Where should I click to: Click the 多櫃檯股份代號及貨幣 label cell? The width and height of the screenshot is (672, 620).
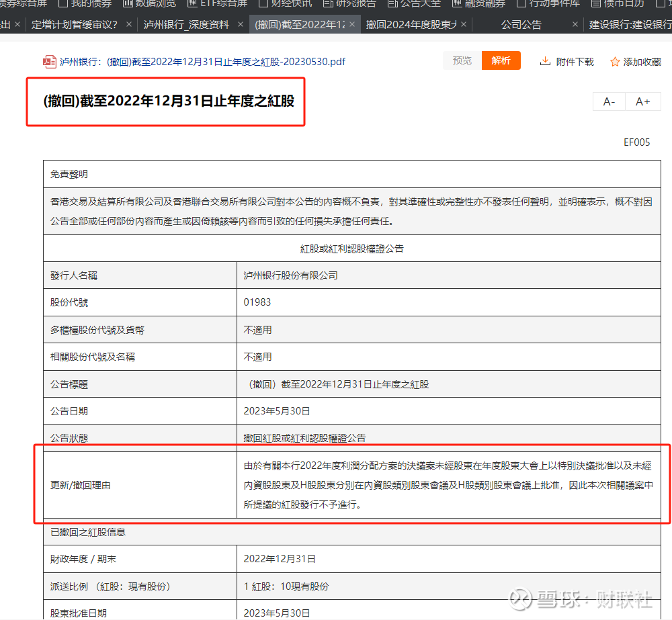(x=140, y=330)
